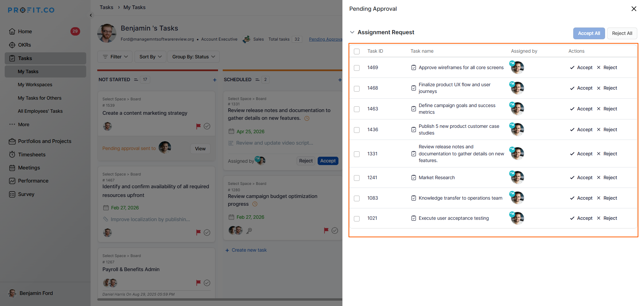
Task: Click the Meetings calendar icon
Action: [12, 168]
